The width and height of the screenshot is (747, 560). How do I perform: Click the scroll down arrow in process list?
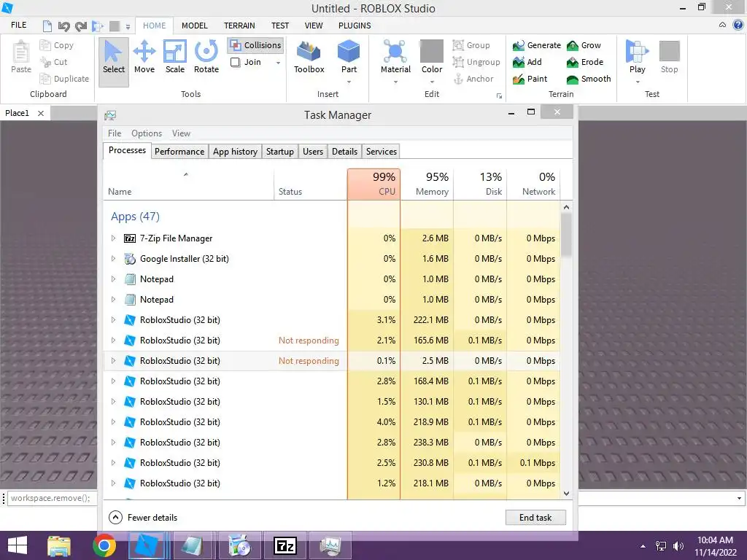coord(566,494)
